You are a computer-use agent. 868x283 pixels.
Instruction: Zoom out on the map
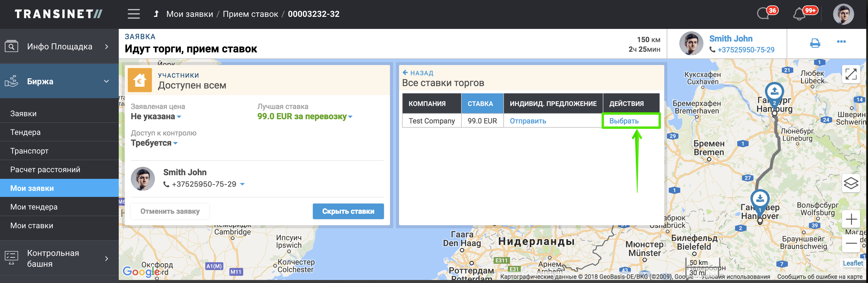point(851,243)
